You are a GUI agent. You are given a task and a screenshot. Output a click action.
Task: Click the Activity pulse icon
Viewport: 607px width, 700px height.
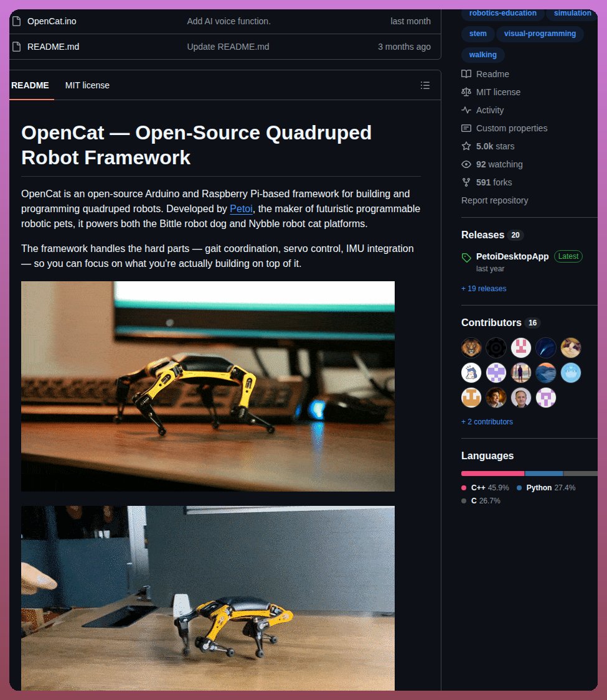click(x=466, y=110)
